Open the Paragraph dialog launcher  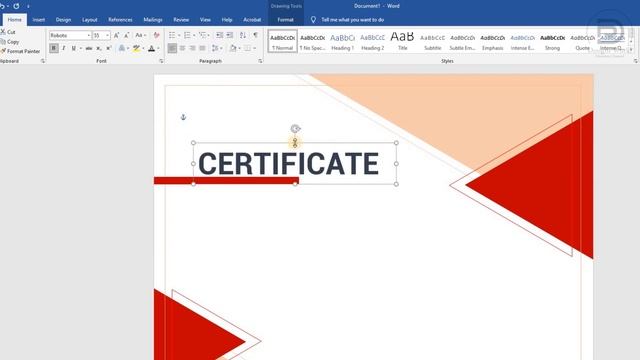coord(260,61)
